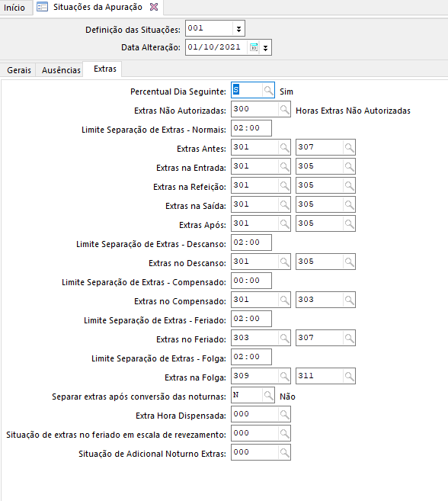Switch to the Início tab

(14, 8)
